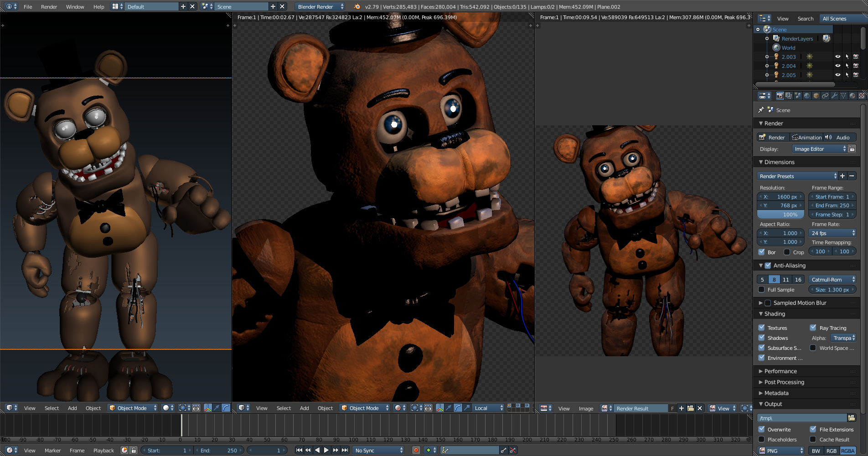Viewport: 868px width, 456px height.
Task: Open the Catmull-Rom filter dropdown
Action: pos(832,279)
